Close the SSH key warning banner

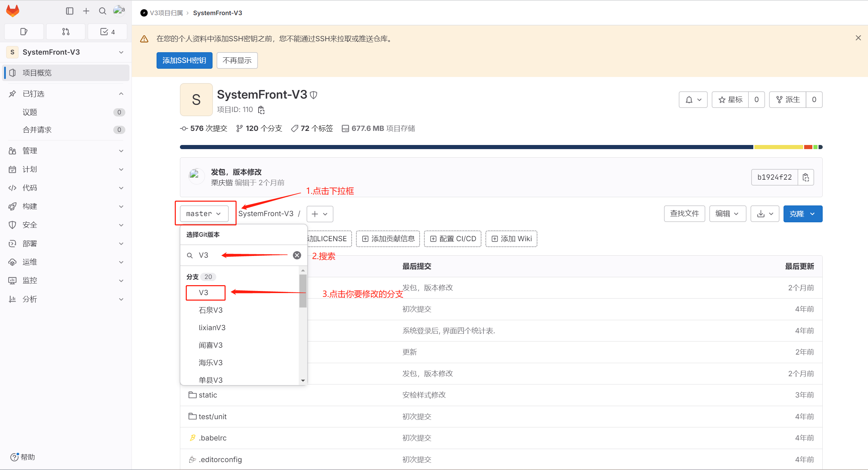pyautogui.click(x=858, y=38)
